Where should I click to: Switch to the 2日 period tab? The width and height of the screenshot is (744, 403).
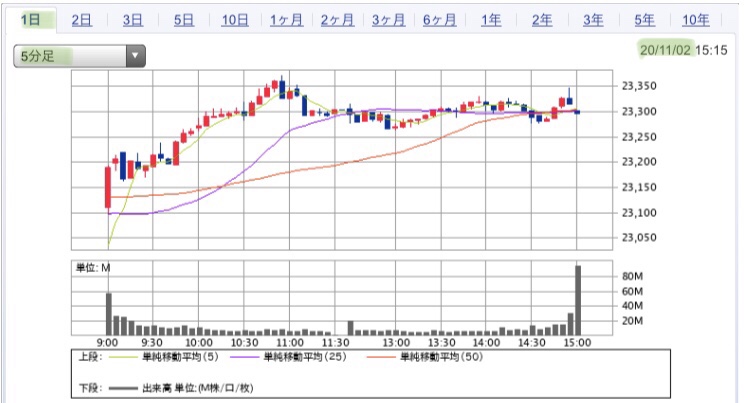[82, 20]
